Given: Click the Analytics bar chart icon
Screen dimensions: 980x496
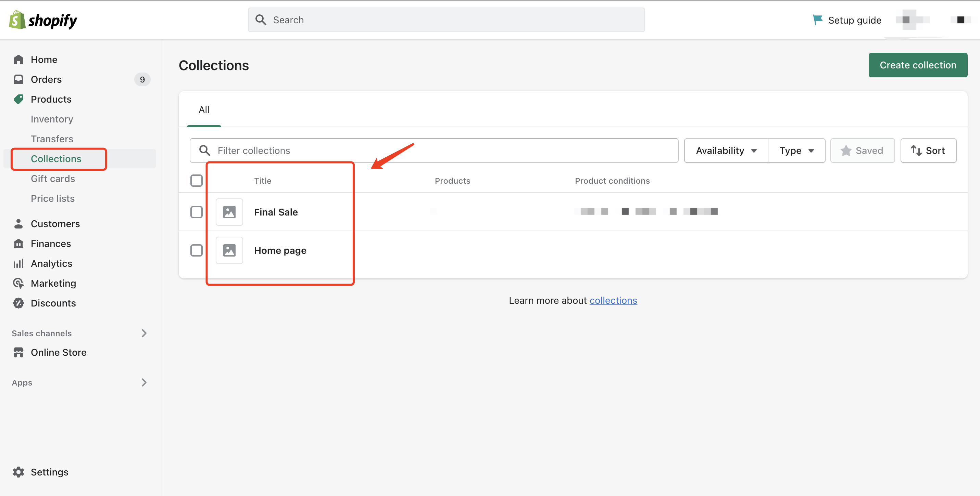Looking at the screenshot, I should tap(18, 263).
